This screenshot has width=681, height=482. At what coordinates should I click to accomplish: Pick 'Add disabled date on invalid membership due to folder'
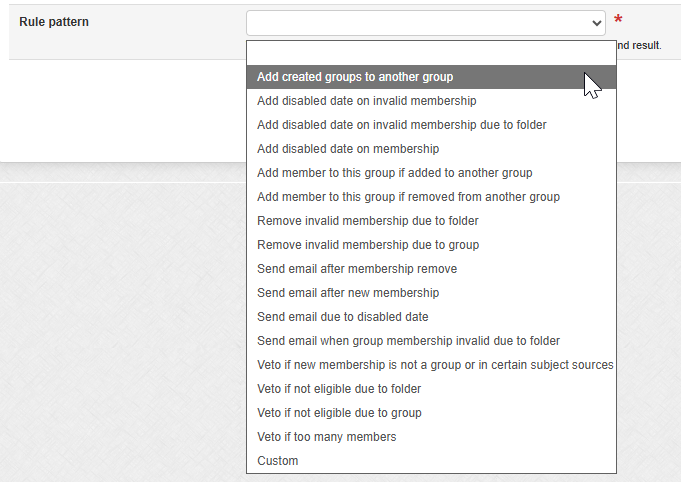coord(401,125)
